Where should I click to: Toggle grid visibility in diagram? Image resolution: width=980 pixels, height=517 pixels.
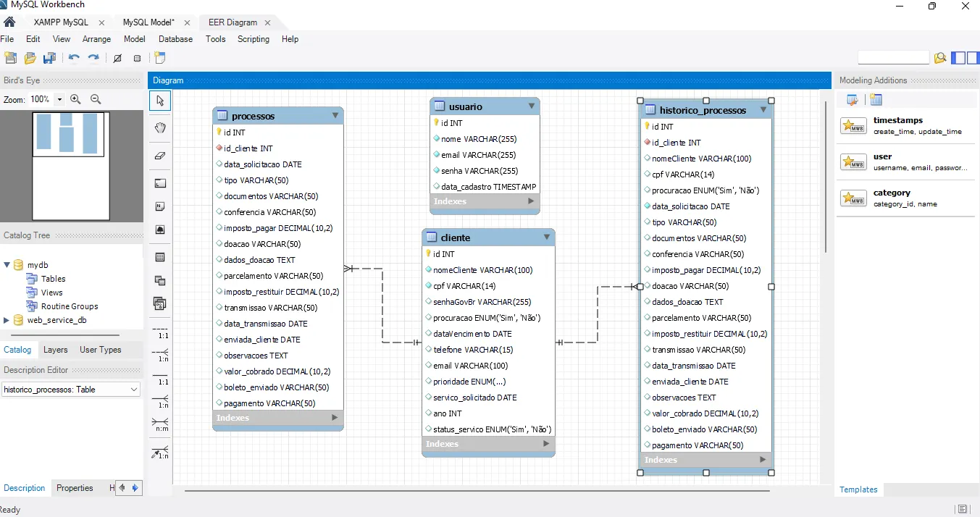click(x=117, y=58)
